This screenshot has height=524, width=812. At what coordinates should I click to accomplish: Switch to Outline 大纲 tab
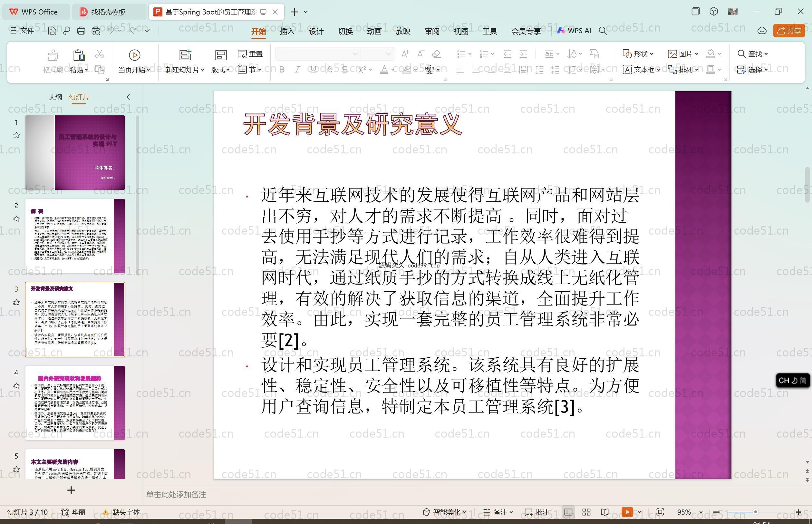click(x=55, y=97)
